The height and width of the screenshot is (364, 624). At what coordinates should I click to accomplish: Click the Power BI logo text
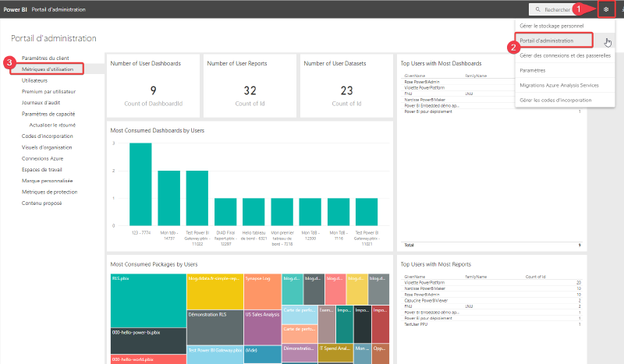pyautogui.click(x=15, y=9)
